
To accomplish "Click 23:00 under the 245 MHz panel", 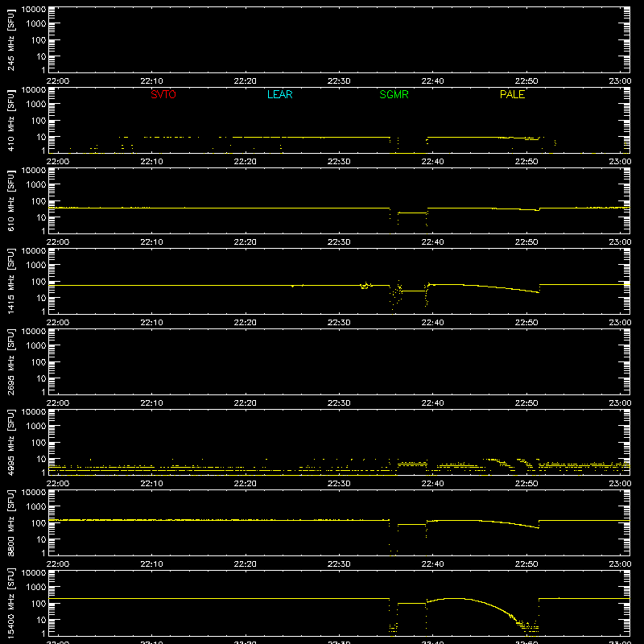I will coord(620,81).
